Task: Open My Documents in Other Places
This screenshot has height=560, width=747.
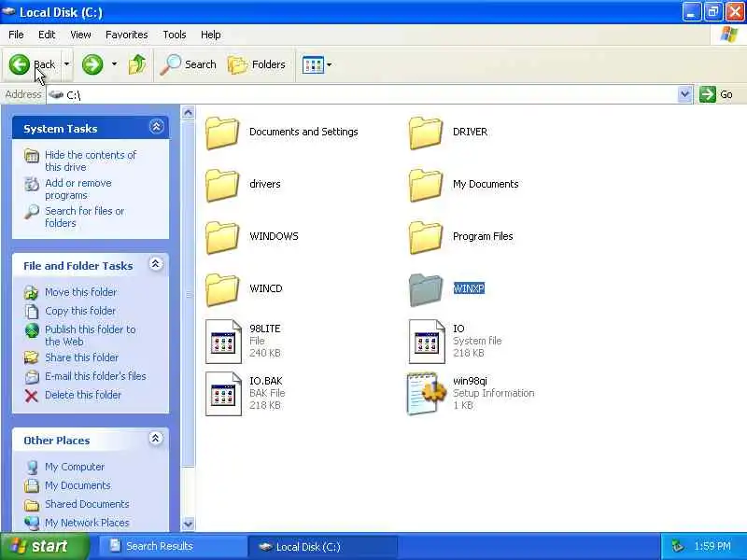Action: click(x=78, y=485)
